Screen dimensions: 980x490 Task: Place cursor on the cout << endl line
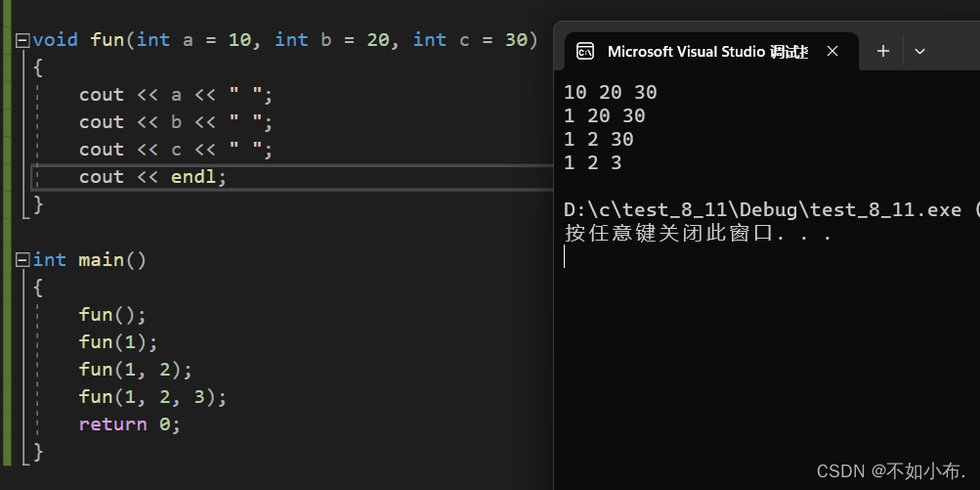click(x=152, y=177)
